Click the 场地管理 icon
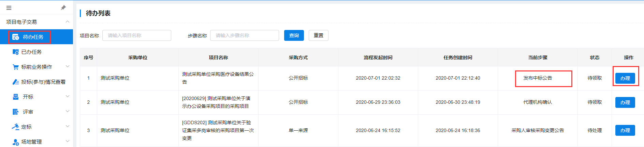The width and height of the screenshot is (644, 147). [x=16, y=142]
